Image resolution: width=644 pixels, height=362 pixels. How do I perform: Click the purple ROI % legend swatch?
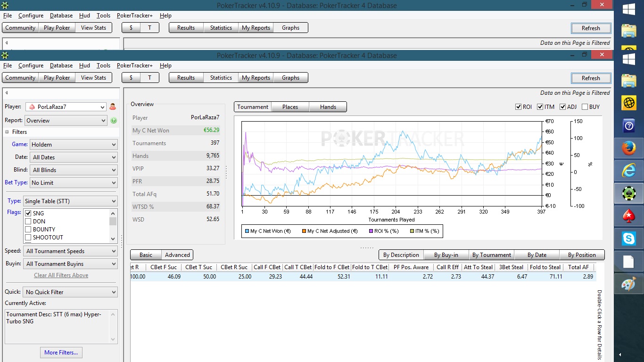371,231
